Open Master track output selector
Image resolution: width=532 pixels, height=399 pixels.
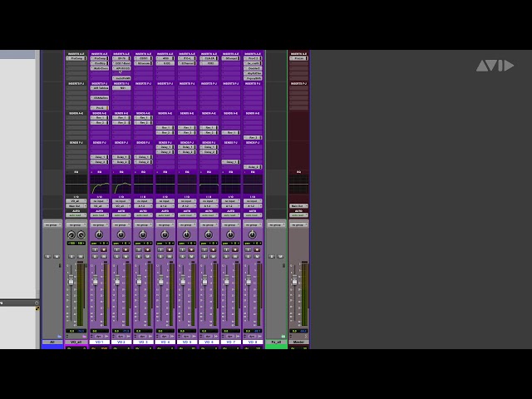(298, 206)
